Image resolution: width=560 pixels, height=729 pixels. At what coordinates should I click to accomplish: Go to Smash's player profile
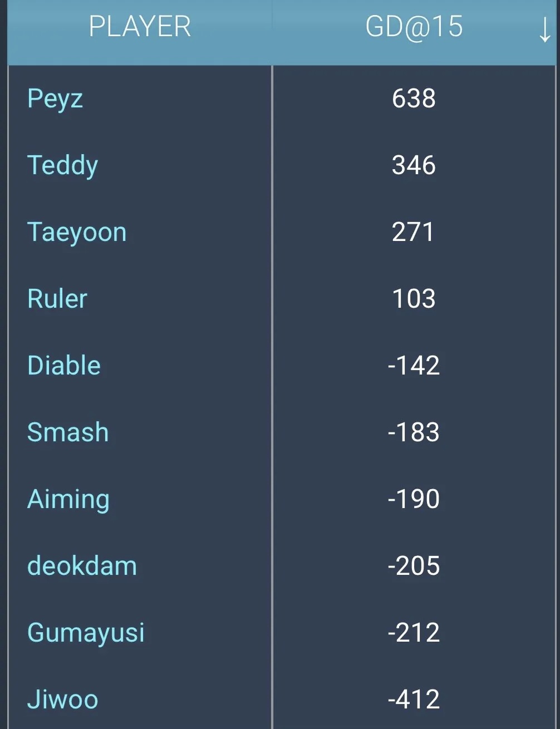68,432
